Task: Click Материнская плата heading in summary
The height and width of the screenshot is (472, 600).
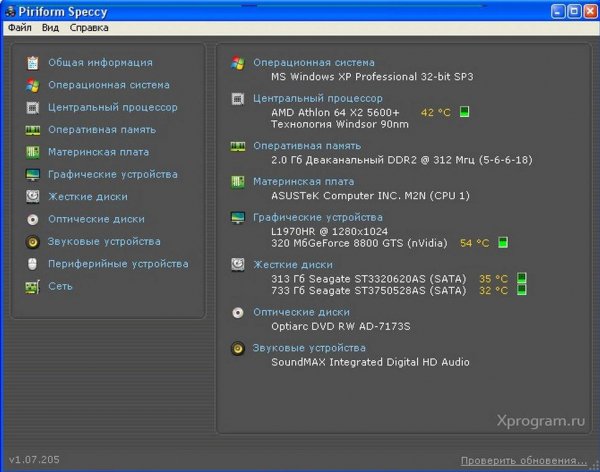Action: coord(303,181)
